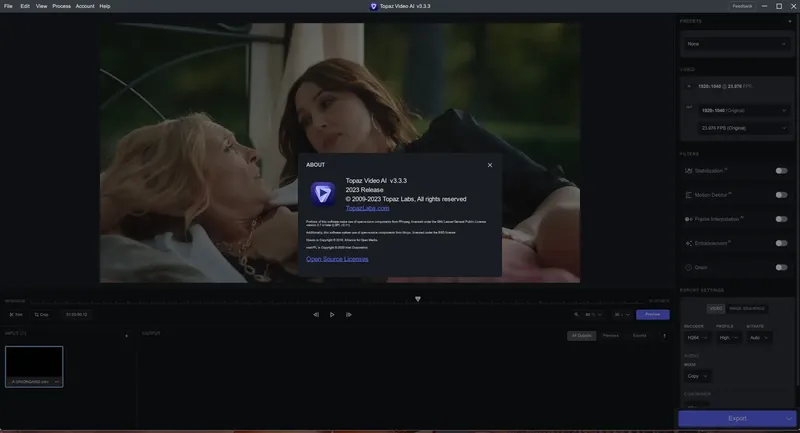Viewport: 800px width, 433px height.
Task: Click the Frame Interpolation filter icon
Action: pyautogui.click(x=688, y=219)
